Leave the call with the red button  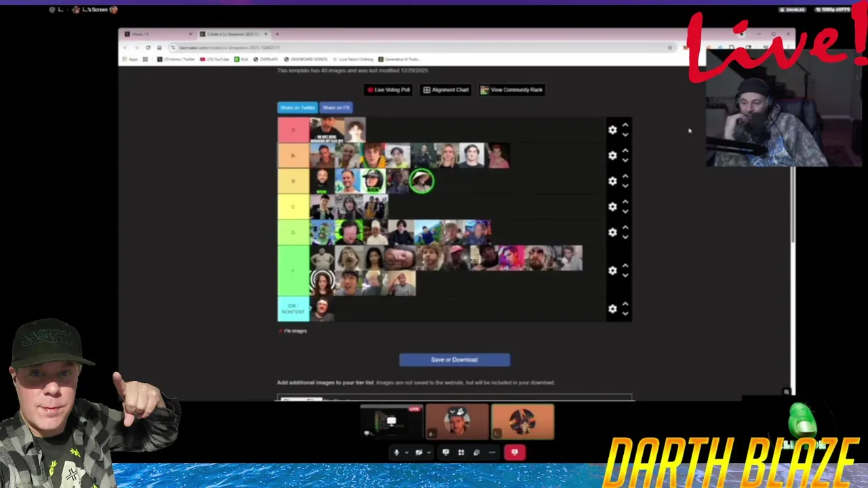click(515, 452)
